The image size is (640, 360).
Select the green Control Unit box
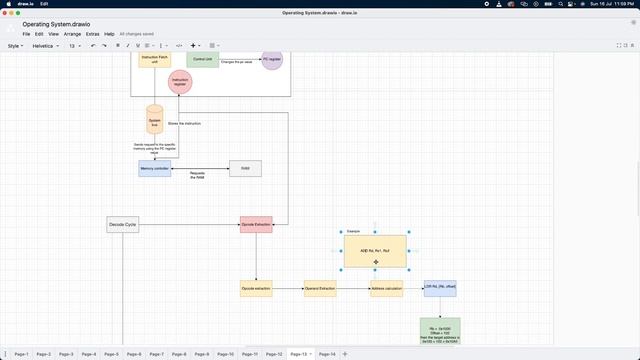click(x=203, y=59)
